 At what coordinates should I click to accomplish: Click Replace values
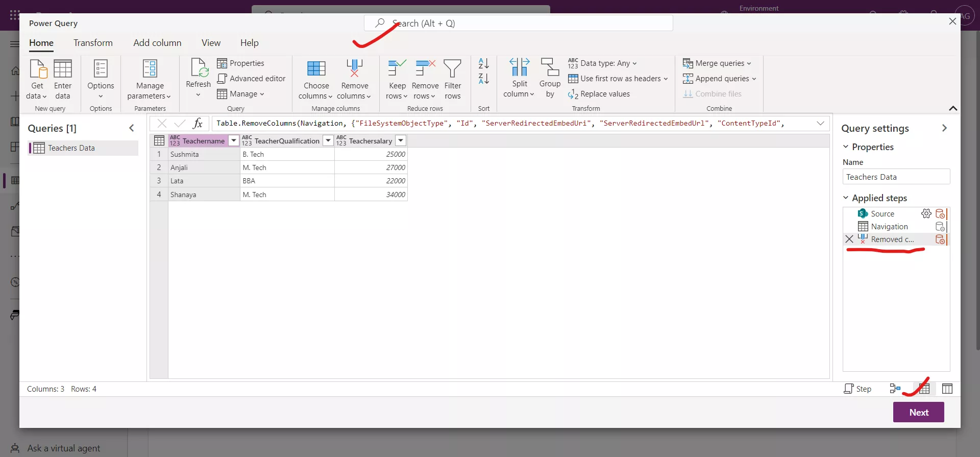[599, 94]
